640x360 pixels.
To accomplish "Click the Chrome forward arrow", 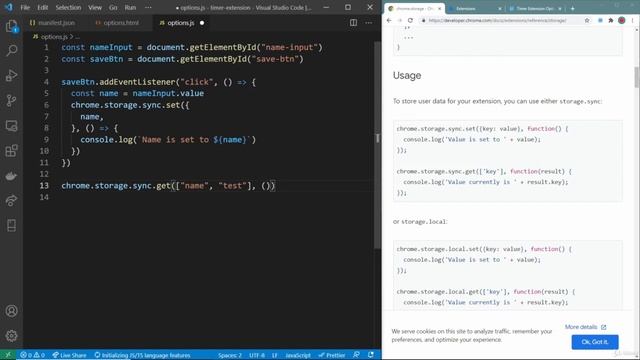I will [400, 20].
